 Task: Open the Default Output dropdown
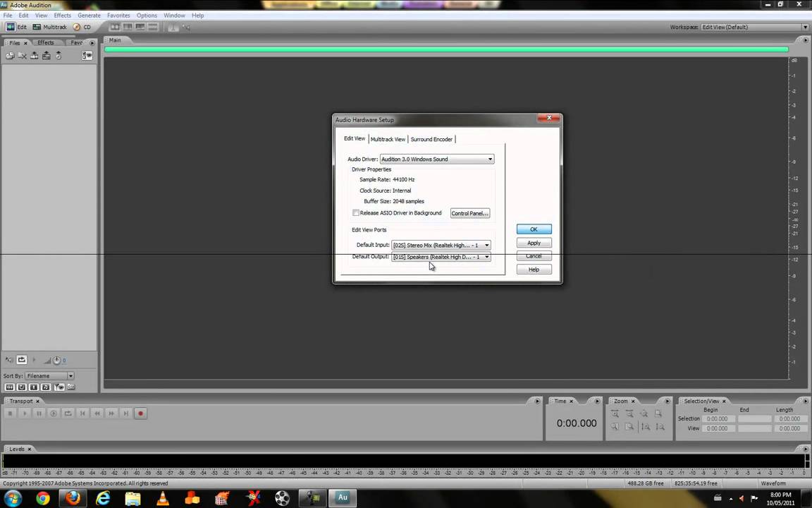tap(441, 257)
